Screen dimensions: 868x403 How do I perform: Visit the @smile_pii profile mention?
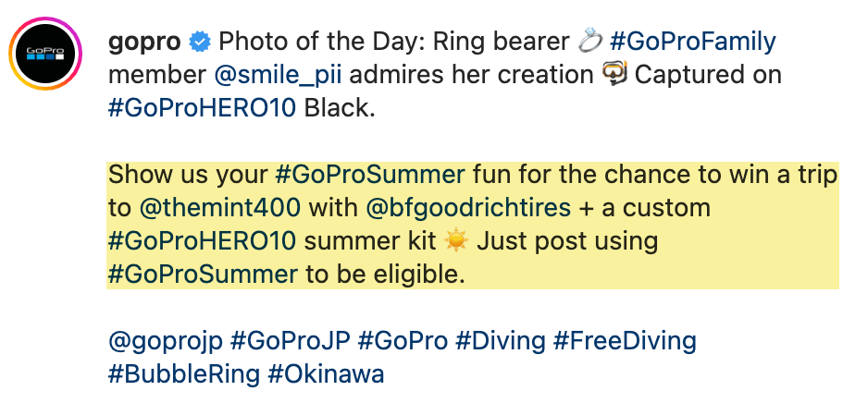(277, 74)
